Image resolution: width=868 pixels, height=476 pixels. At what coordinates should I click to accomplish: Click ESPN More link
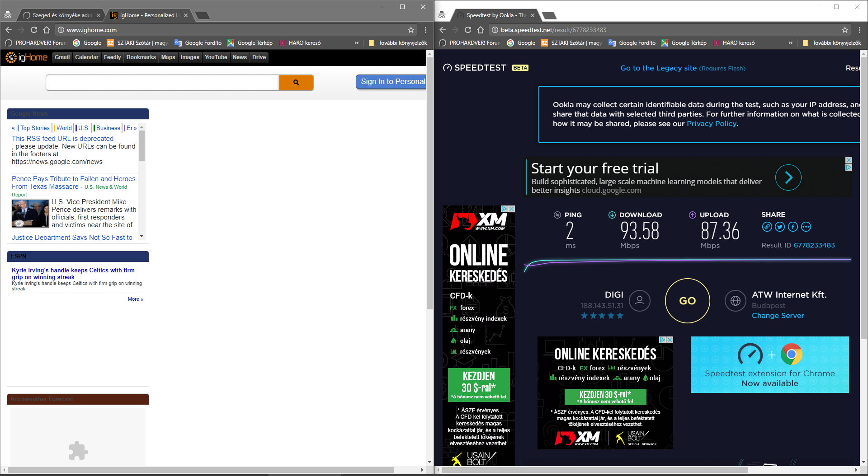[135, 299]
